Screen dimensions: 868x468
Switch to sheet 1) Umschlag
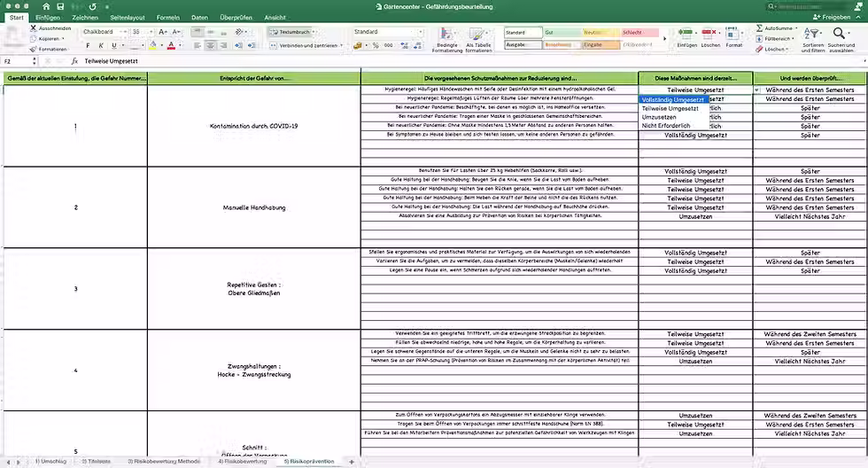(x=51, y=461)
